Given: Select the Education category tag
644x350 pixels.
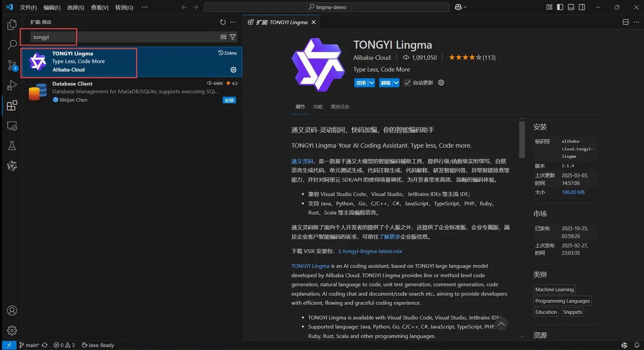Looking at the screenshot, I should coord(546,312).
